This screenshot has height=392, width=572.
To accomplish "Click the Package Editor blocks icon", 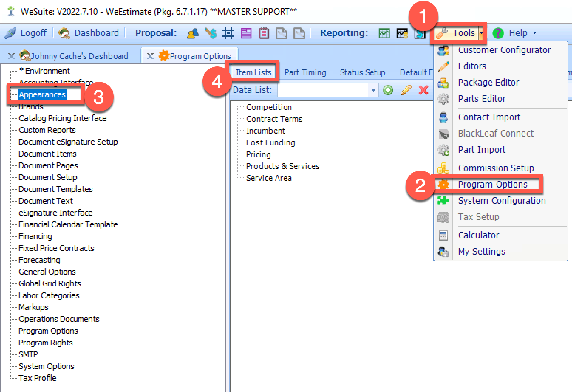I will tap(443, 83).
